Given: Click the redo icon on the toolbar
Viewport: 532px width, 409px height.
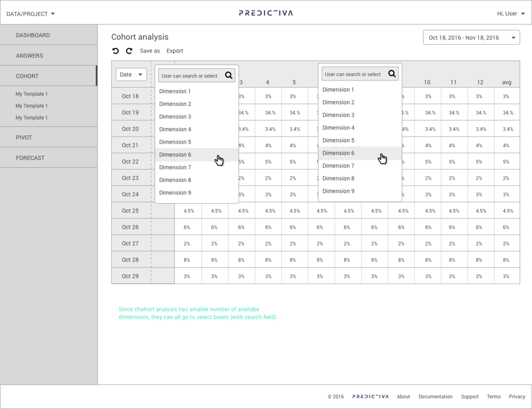Looking at the screenshot, I should (129, 51).
